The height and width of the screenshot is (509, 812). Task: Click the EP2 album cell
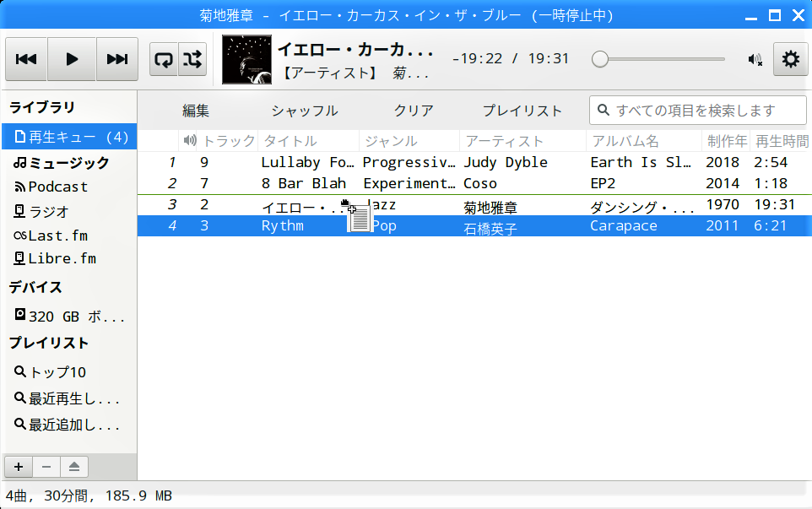point(603,183)
